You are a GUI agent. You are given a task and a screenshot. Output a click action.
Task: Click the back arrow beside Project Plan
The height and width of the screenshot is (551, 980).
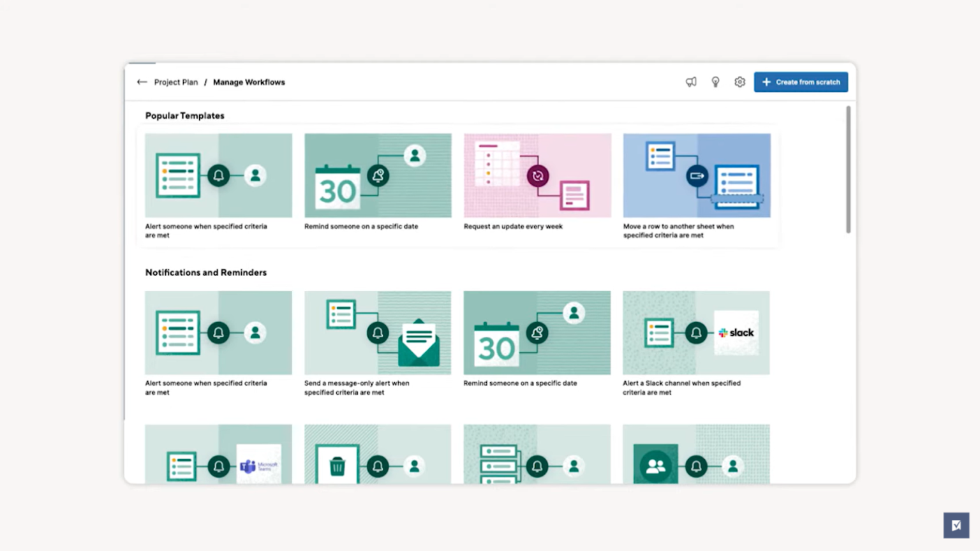pos(142,82)
